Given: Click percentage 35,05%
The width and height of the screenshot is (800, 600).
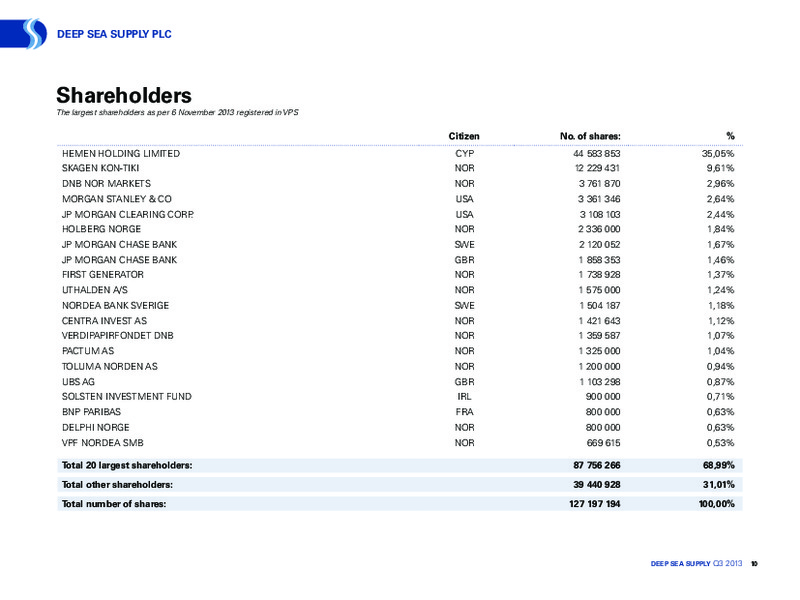Looking at the screenshot, I should point(718,154).
